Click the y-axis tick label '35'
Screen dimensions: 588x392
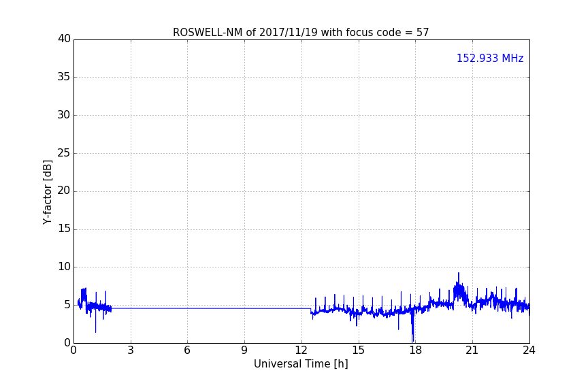[64, 77]
